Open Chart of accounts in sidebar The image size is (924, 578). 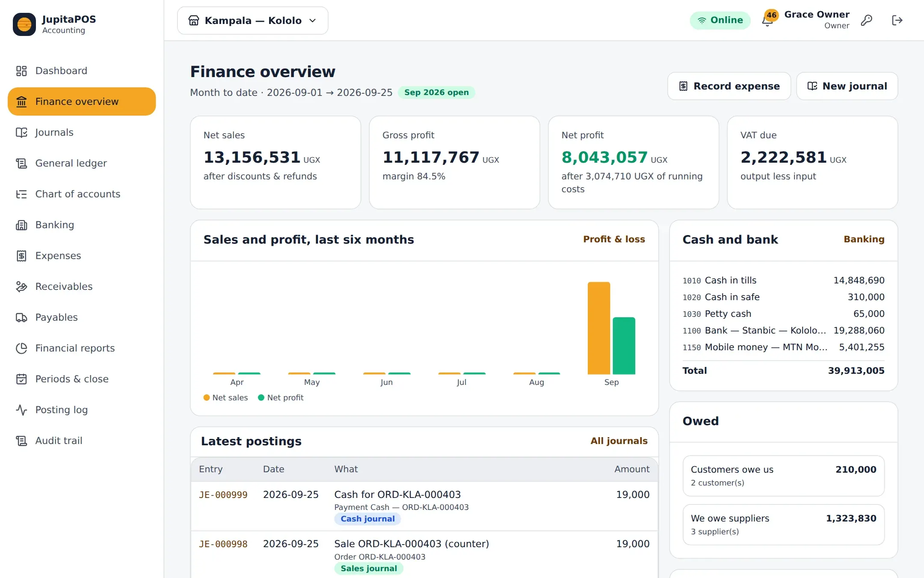coord(82,194)
